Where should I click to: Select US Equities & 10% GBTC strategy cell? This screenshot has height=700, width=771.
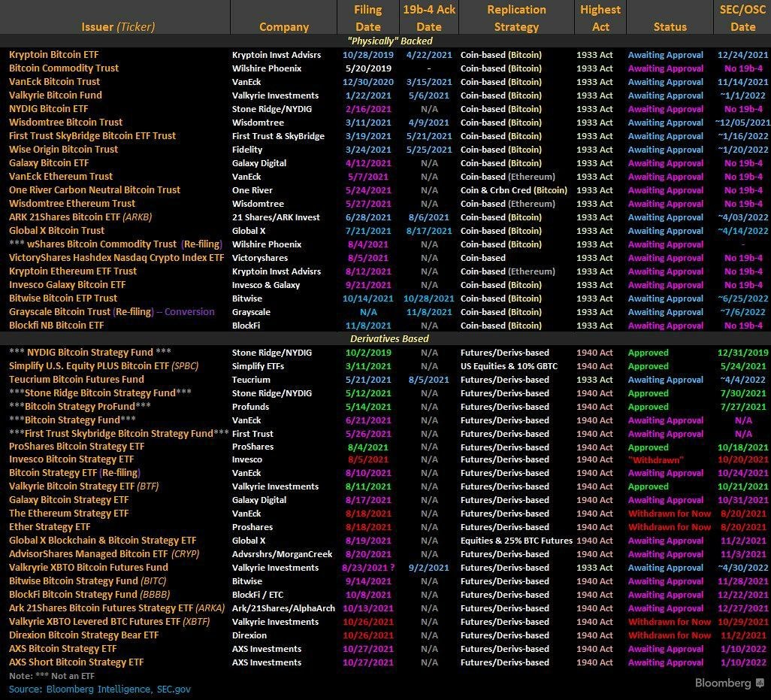coord(509,366)
